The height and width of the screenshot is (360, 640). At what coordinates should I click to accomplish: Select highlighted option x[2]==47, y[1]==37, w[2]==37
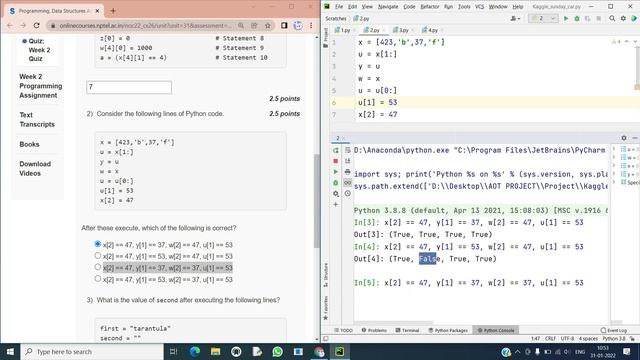(98, 267)
